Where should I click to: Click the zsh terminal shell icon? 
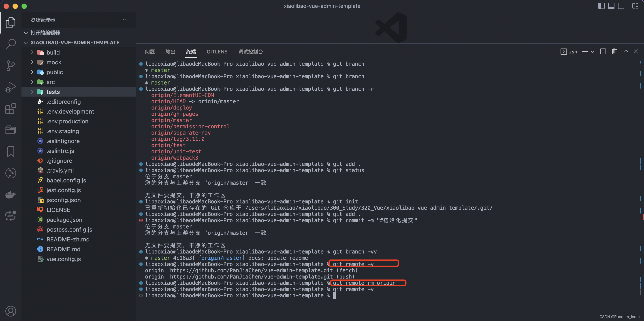click(563, 52)
